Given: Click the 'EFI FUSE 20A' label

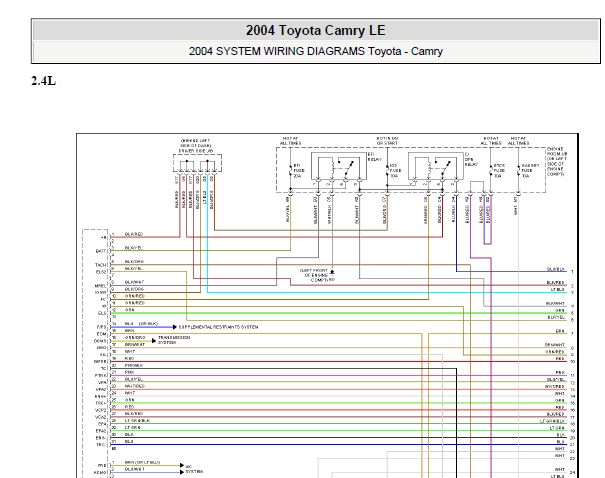Looking at the screenshot, I should click(298, 171).
